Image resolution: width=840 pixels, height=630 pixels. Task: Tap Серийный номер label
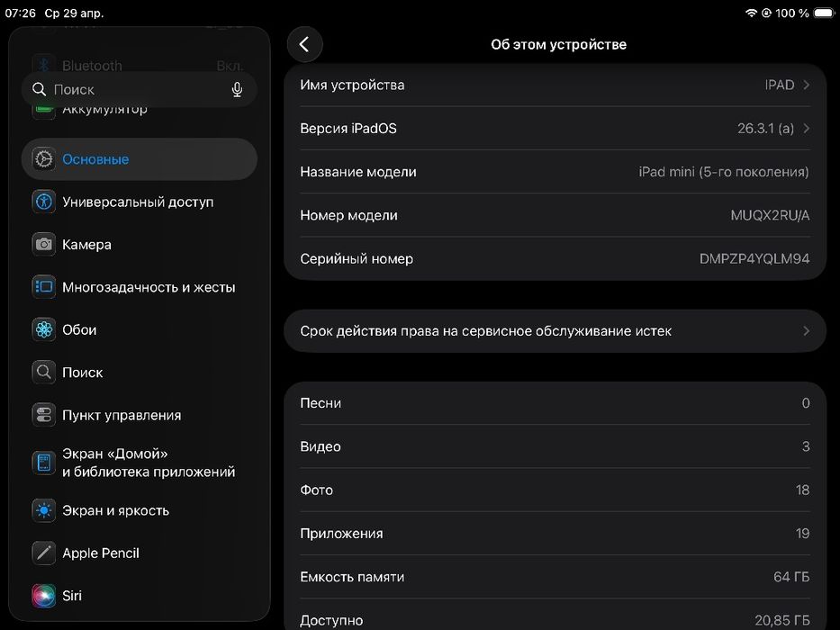coord(357,259)
